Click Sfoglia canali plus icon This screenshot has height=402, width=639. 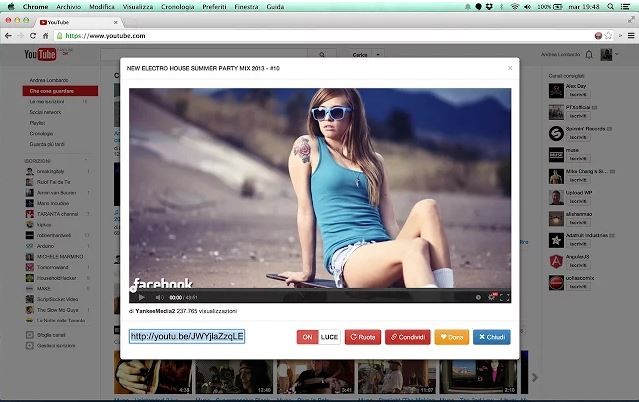point(30,335)
